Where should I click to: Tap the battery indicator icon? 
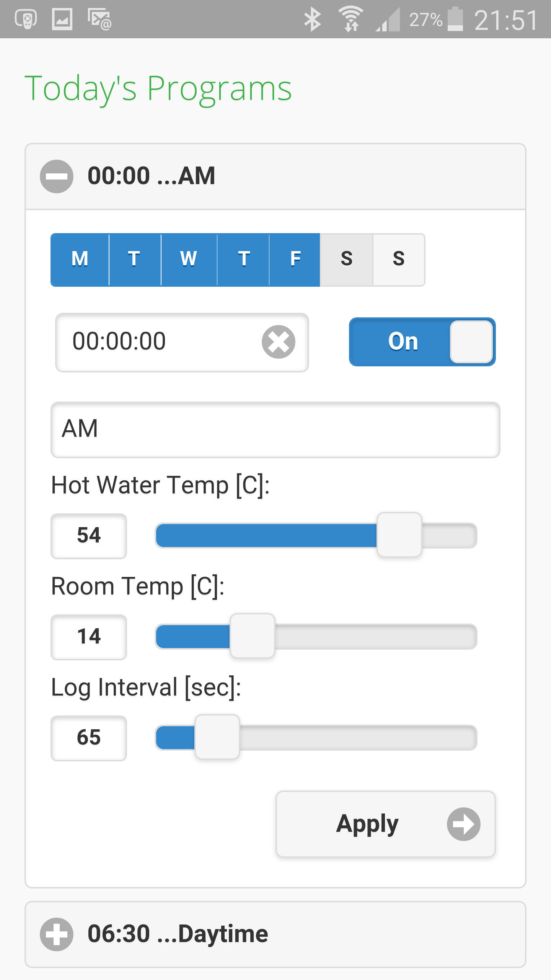[455, 19]
